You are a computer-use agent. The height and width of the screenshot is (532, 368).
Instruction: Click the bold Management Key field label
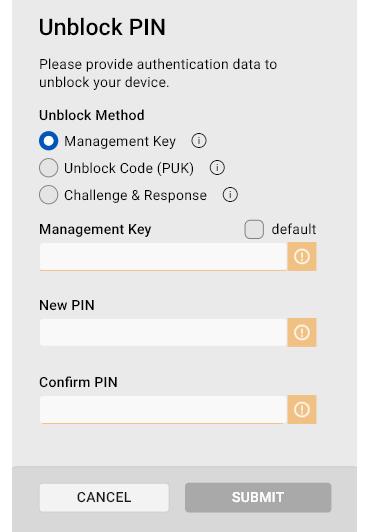[95, 230]
